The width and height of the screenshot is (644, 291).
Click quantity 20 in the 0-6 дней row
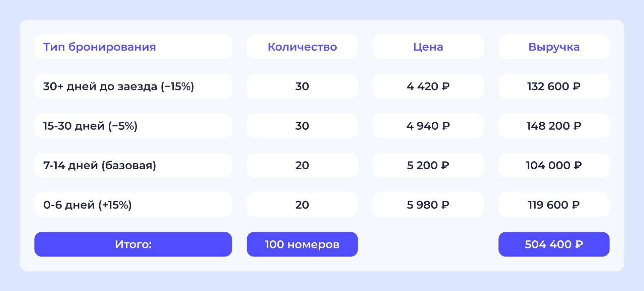click(302, 205)
